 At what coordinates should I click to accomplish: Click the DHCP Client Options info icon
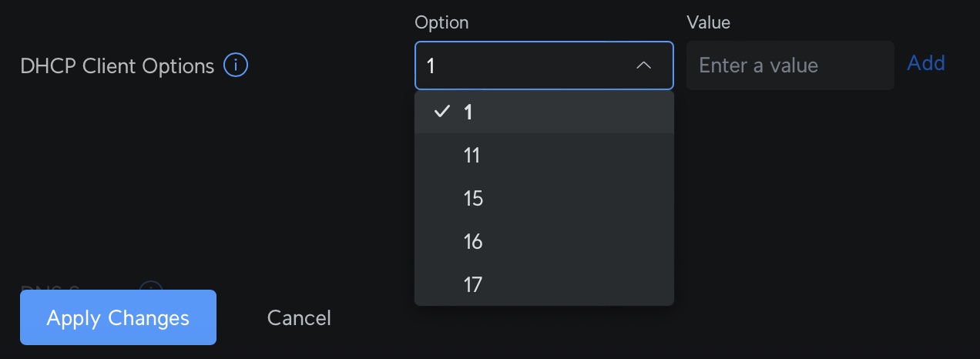point(236,65)
